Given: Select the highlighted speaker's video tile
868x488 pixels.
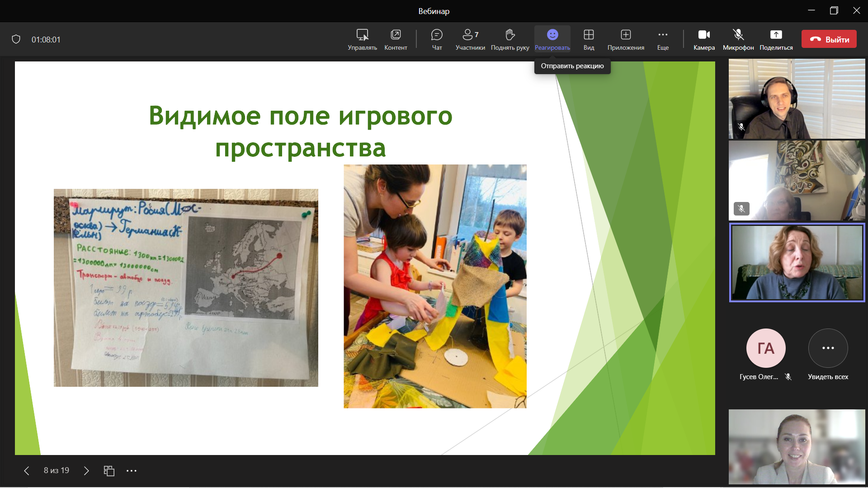Looking at the screenshot, I should pos(797,262).
